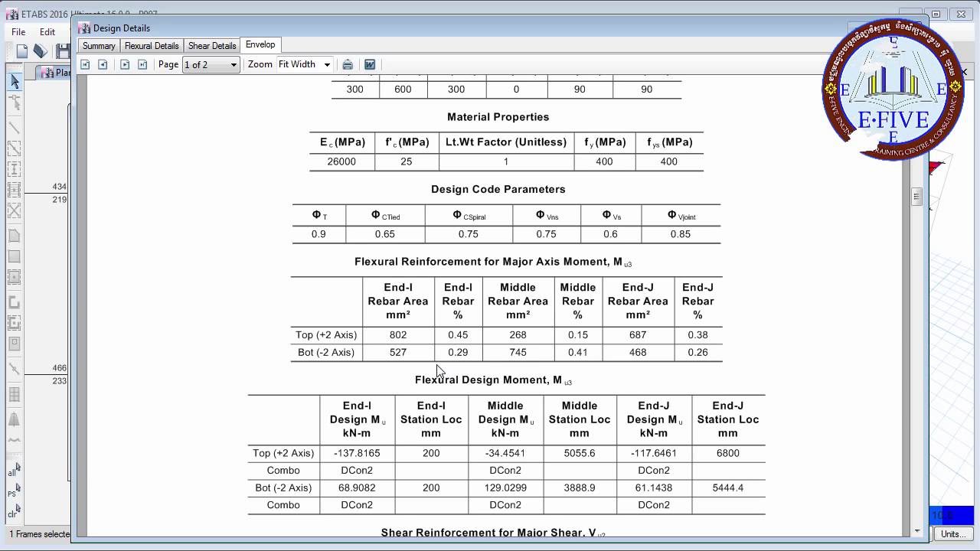The image size is (980, 551).
Task: Click the 'Design Code Parameters' heading
Action: pos(498,189)
